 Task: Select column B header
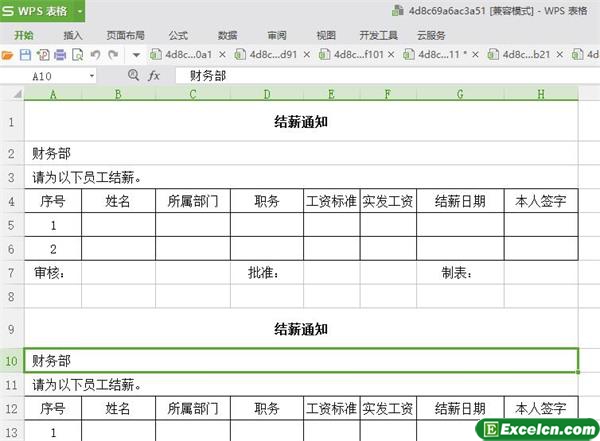click(x=118, y=94)
